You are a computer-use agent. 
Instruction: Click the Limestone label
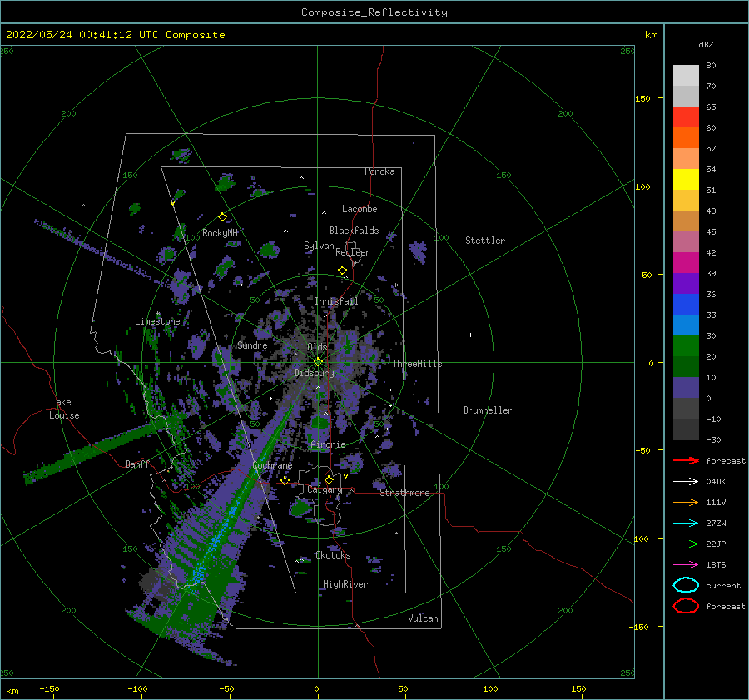(157, 321)
